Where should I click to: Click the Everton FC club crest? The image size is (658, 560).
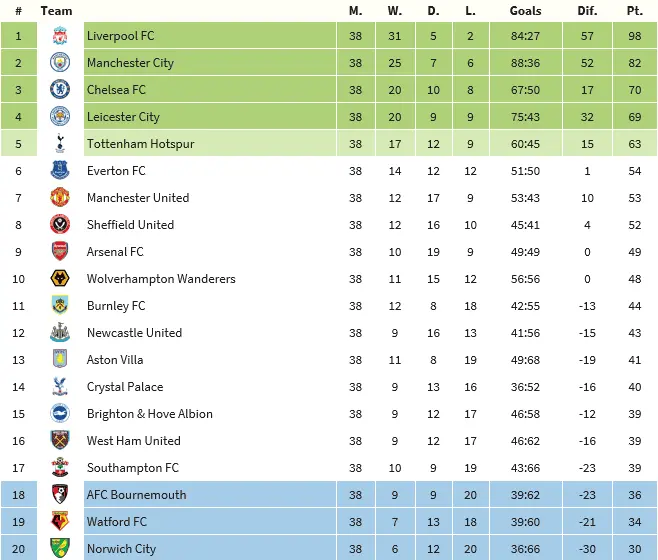(60, 171)
